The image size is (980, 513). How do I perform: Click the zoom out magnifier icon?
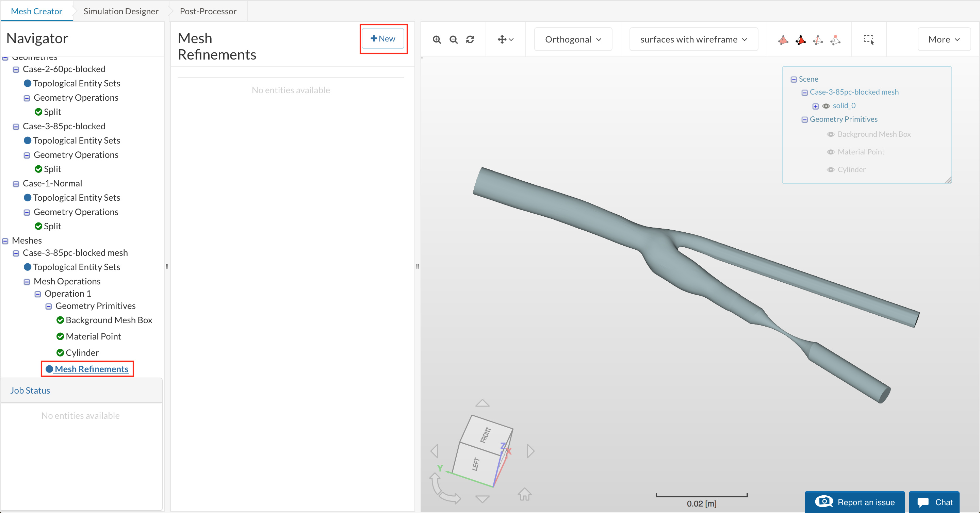[454, 39]
